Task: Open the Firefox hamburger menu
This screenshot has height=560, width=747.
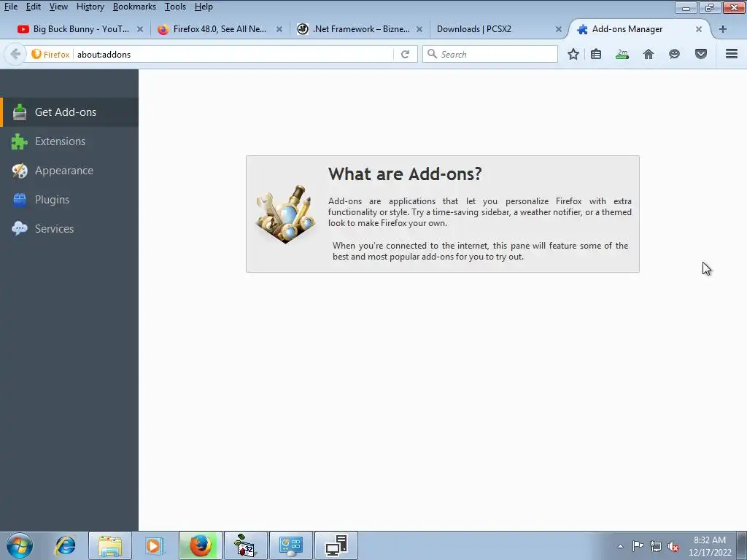Action: [x=732, y=54]
